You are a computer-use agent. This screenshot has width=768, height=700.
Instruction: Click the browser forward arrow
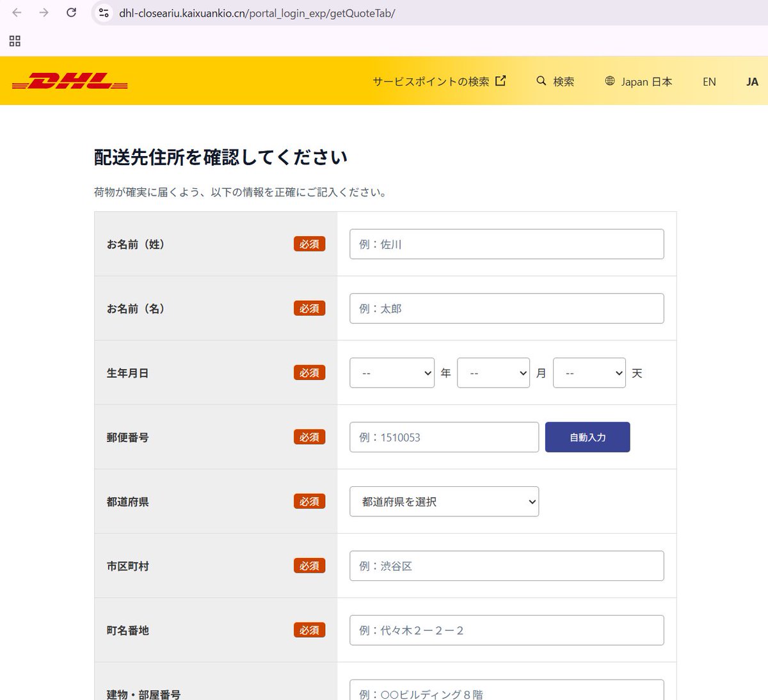[44, 13]
